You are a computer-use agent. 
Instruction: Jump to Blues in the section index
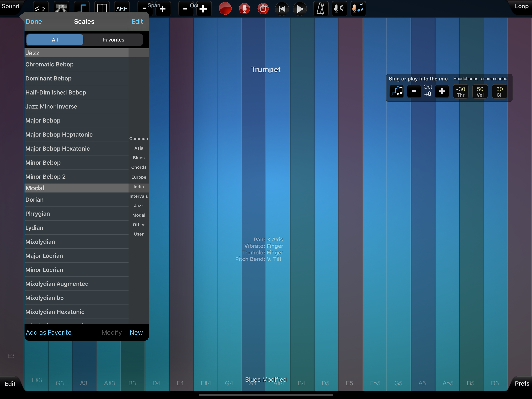[139, 158]
